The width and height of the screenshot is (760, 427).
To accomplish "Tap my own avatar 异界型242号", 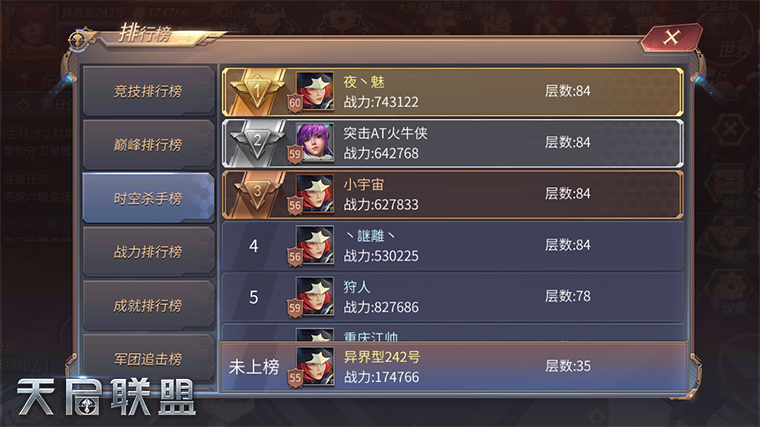I will [315, 366].
